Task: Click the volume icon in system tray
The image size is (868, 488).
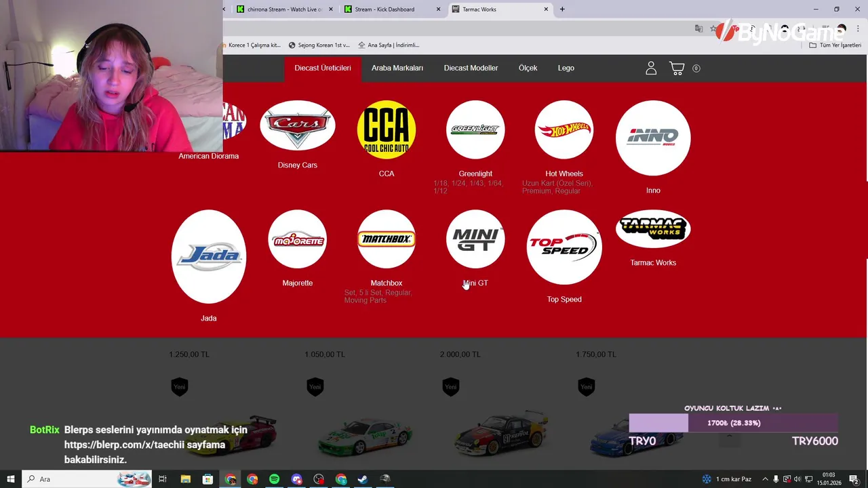Action: [797, 479]
